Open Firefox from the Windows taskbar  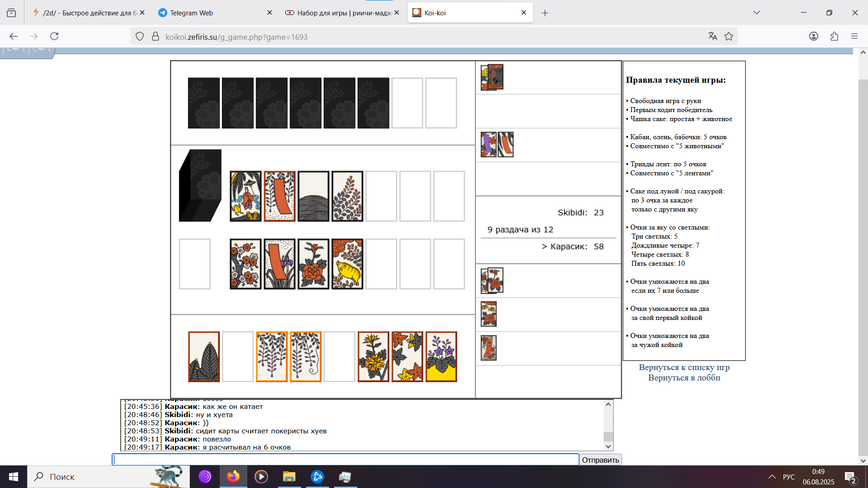[x=233, y=477]
